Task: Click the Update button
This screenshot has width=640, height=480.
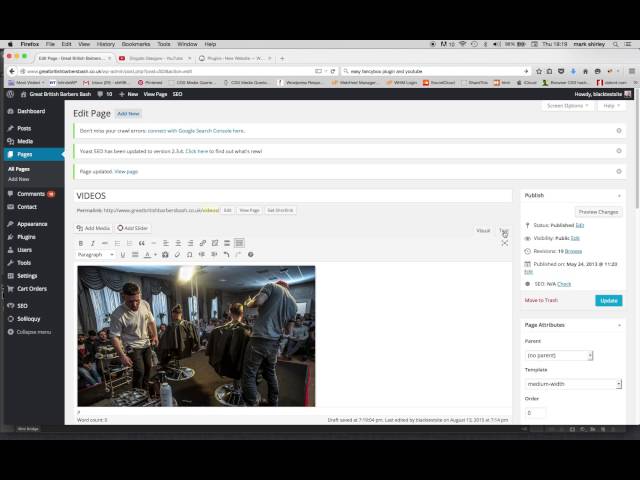Action: [608, 300]
